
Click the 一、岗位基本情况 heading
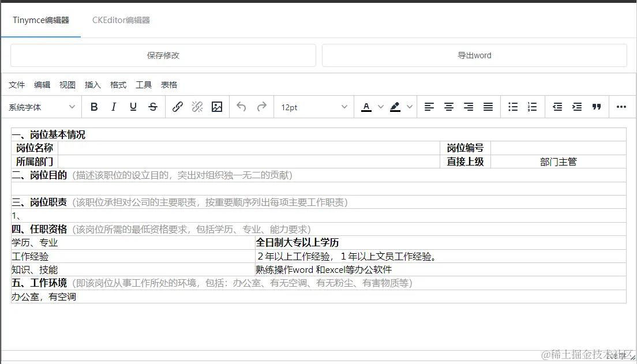[x=48, y=134]
